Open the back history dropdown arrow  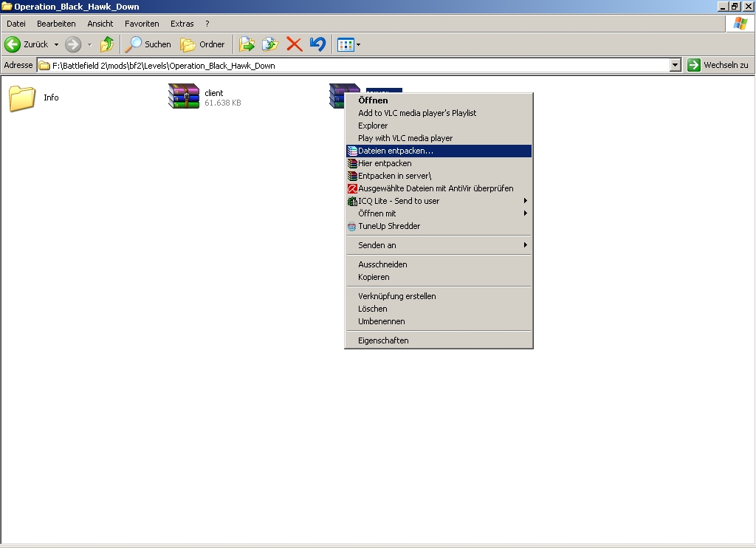click(56, 44)
